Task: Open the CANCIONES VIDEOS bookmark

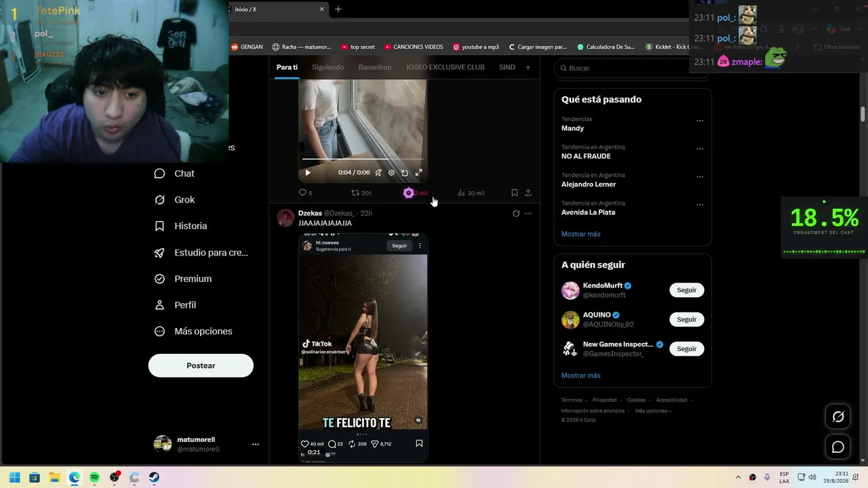Action: (x=414, y=47)
